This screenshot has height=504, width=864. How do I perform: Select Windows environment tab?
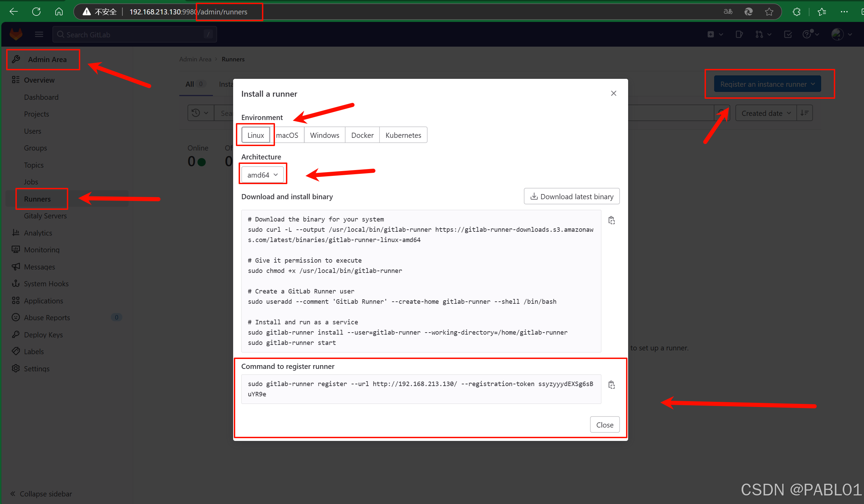tap(324, 135)
